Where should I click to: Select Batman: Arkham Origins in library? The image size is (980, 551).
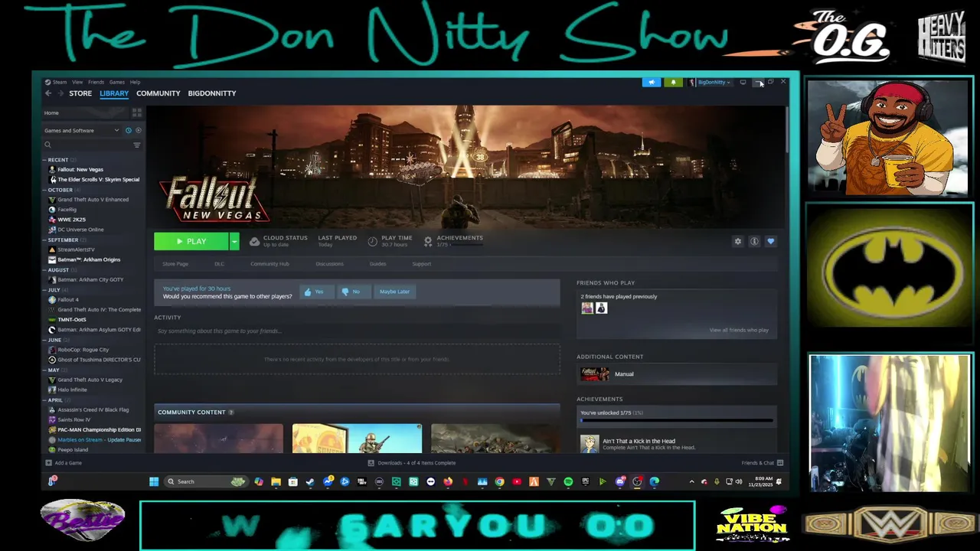(x=88, y=259)
